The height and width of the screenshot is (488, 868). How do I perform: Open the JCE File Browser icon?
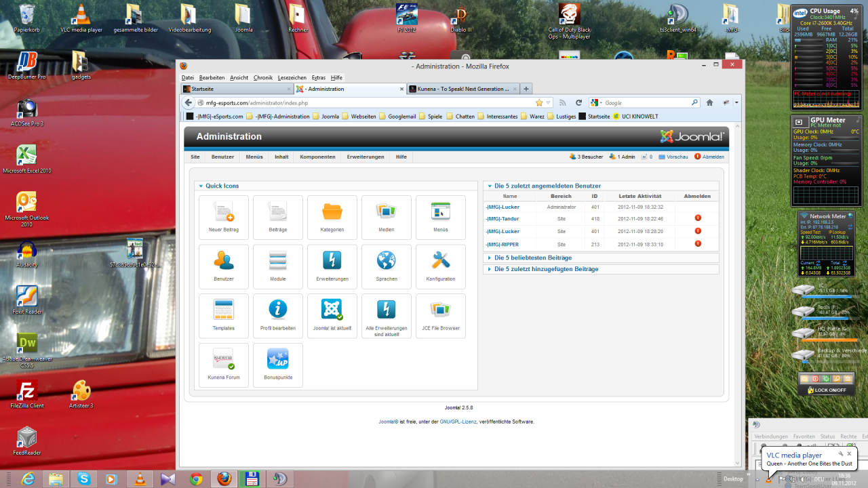[441, 315]
